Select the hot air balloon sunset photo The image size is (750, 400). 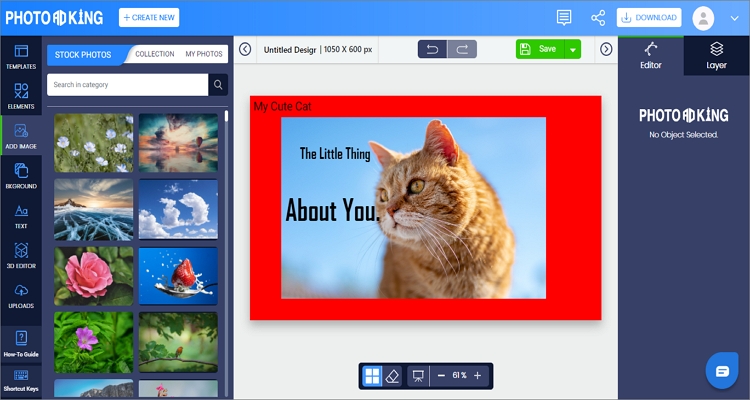(x=178, y=143)
